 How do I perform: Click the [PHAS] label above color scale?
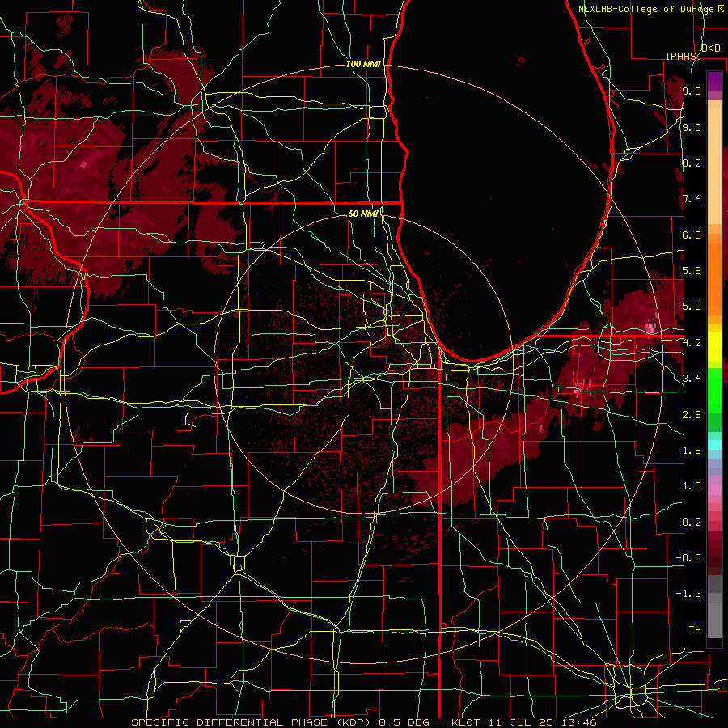tap(684, 56)
